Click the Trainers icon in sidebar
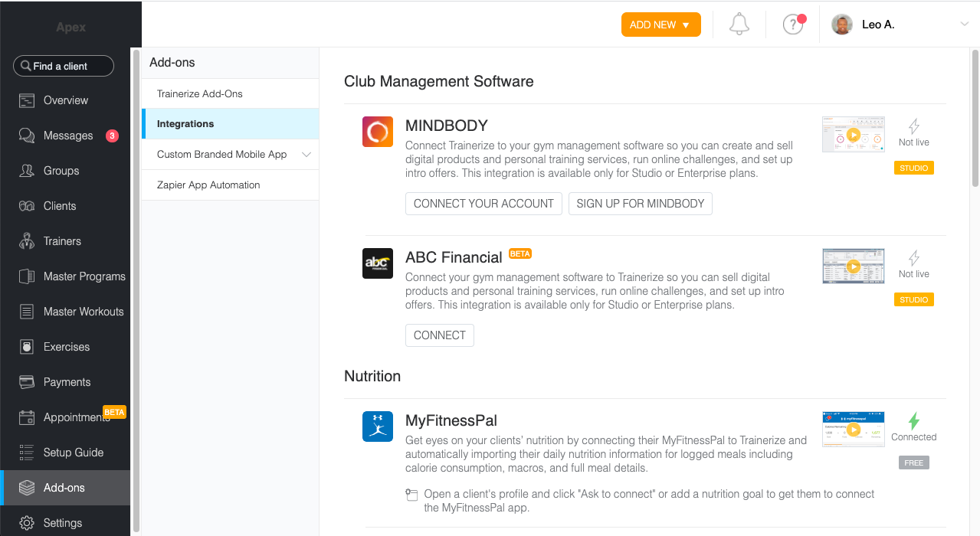The height and width of the screenshot is (536, 980). (x=27, y=241)
